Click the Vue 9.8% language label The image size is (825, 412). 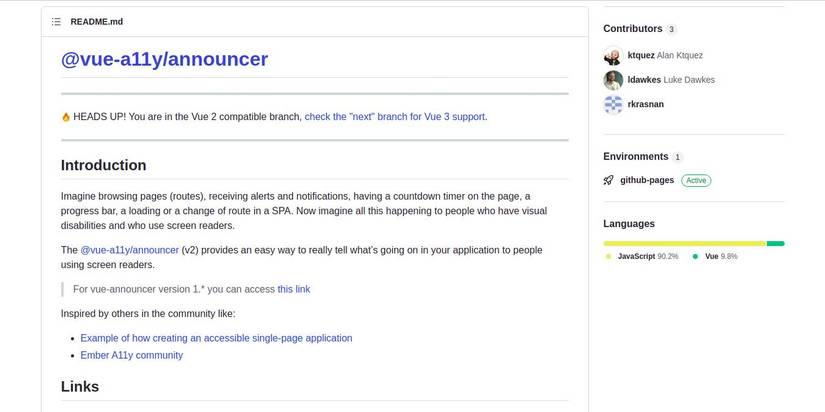720,257
